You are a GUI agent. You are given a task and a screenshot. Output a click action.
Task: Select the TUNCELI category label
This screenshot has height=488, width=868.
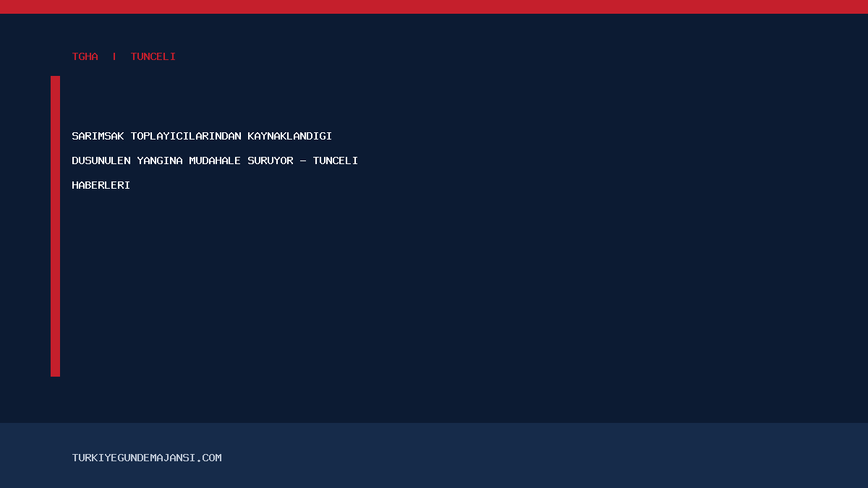(x=153, y=56)
